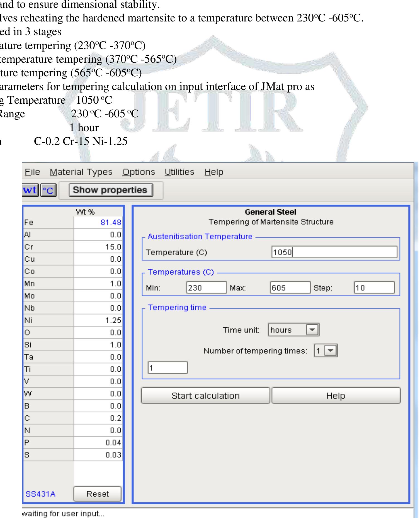Select the Ta value cell
This screenshot has width=420, height=518.
coord(98,357)
